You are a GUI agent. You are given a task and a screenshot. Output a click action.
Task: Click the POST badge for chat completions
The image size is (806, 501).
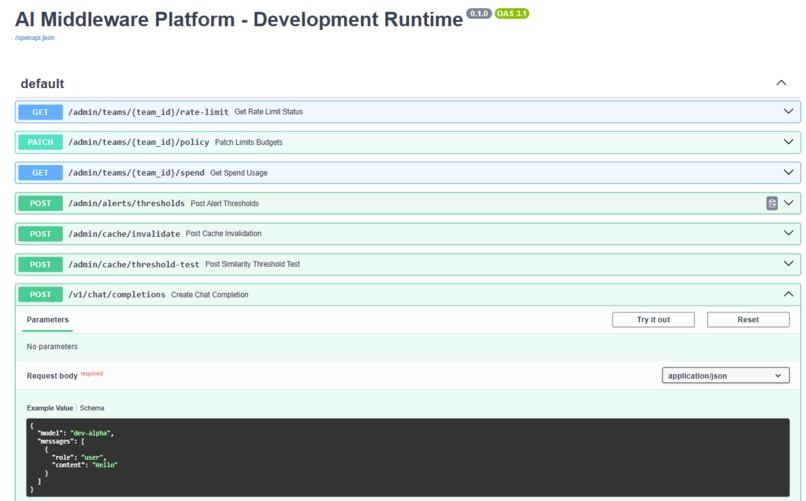(41, 294)
